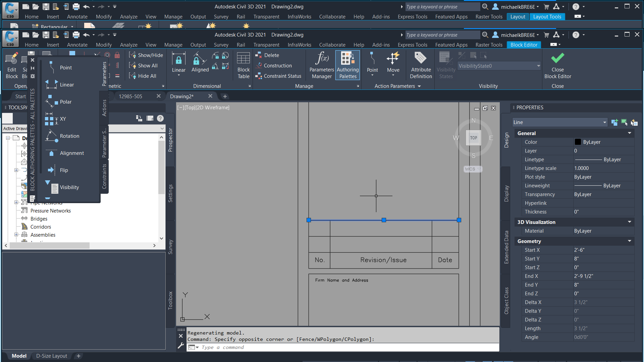Open the VisibilityState0 dropdown
This screenshot has width=644, height=362.
click(x=538, y=66)
